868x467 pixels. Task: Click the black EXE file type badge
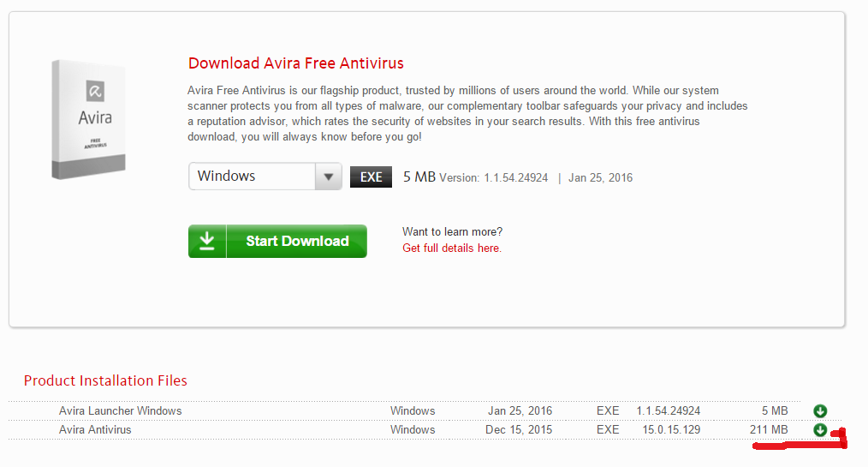pos(371,177)
